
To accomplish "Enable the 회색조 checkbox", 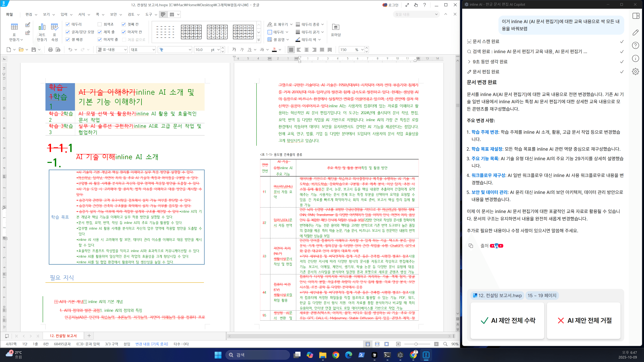I will 99,24.
